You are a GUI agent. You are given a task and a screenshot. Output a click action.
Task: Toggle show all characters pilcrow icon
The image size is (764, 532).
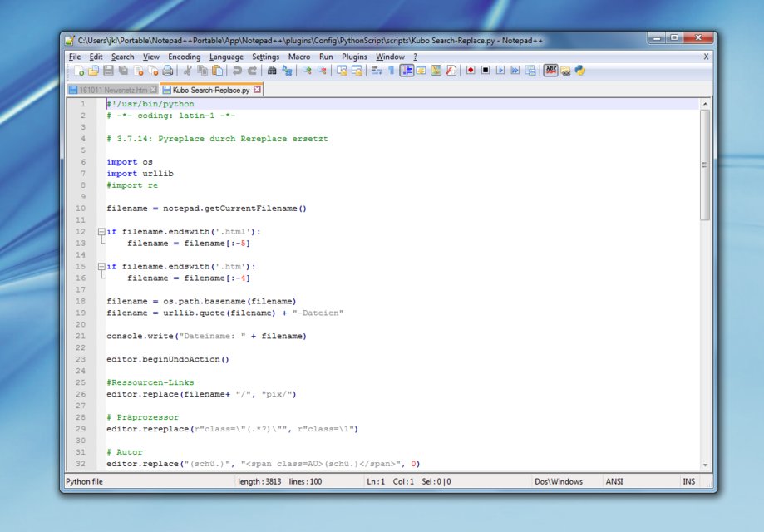pyautogui.click(x=392, y=71)
